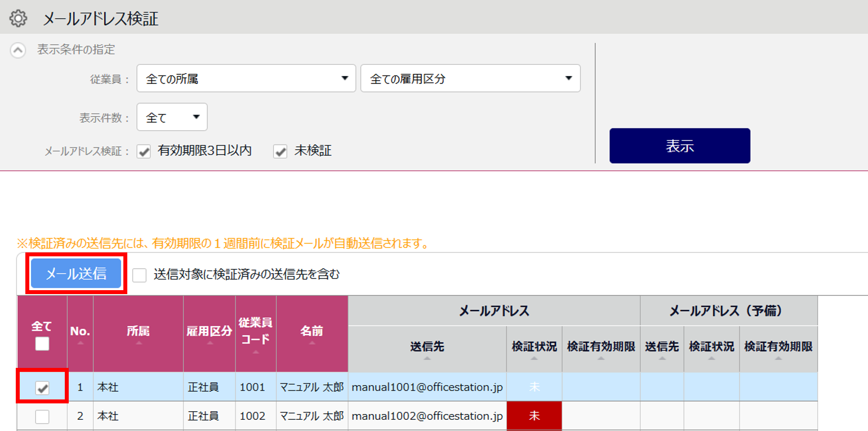Viewport: 868px width, 431px height.
Task: Click the メールアドレス（予備） group header
Action: [729, 310]
